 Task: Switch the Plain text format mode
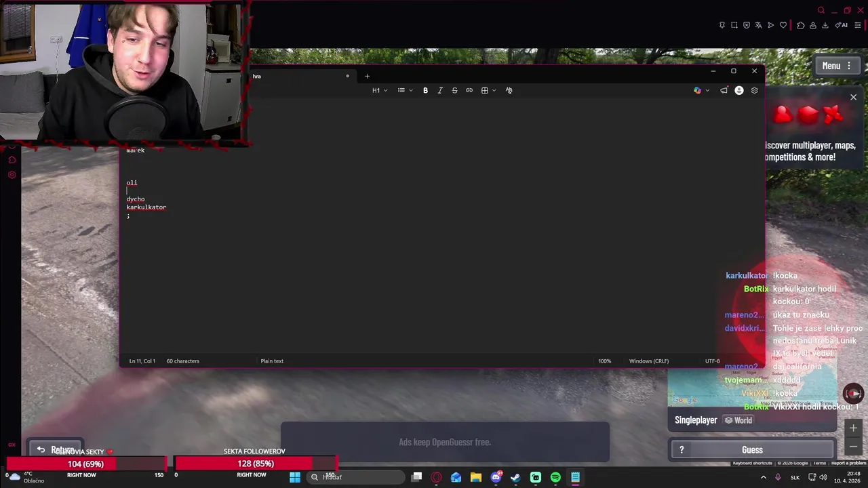272,361
